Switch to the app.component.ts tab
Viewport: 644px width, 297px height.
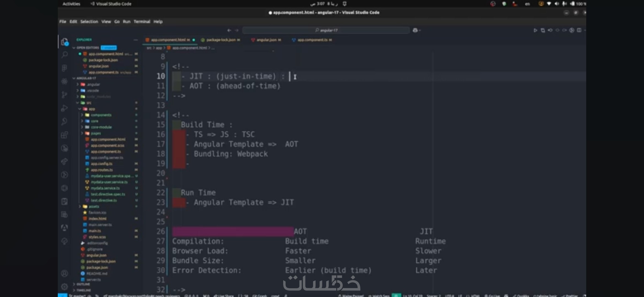[x=312, y=40]
